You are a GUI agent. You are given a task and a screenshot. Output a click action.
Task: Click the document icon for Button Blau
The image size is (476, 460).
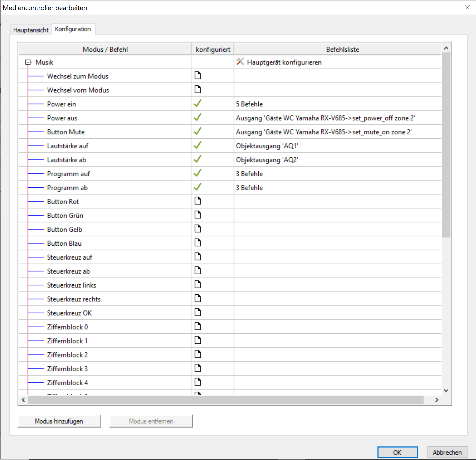tap(198, 243)
